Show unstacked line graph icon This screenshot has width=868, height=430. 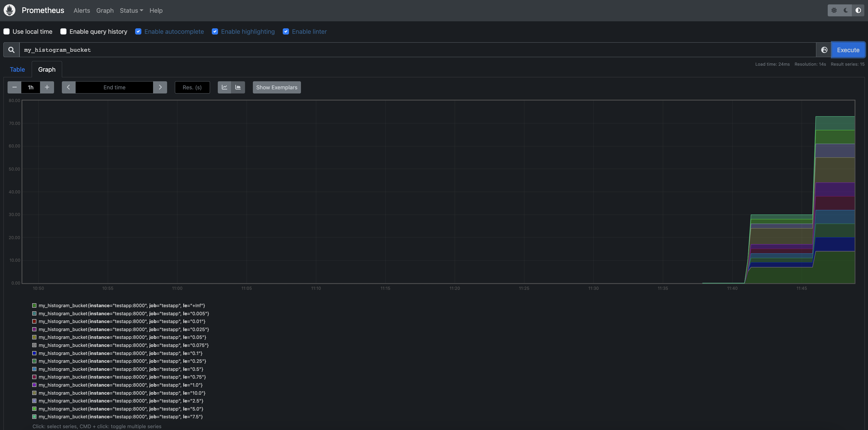click(x=225, y=87)
